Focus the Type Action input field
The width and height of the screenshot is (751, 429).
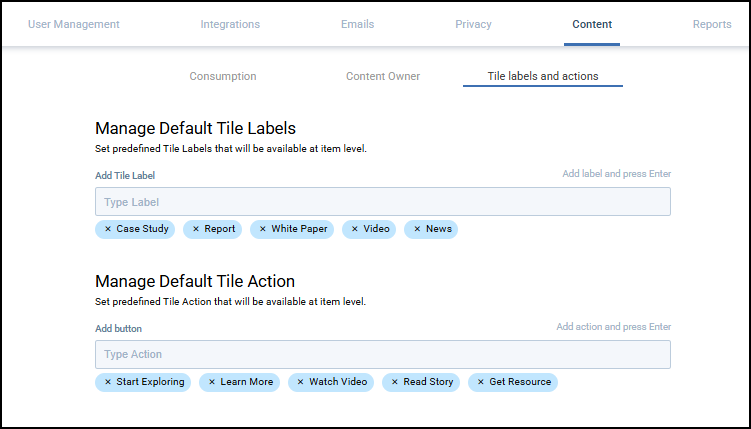point(382,355)
